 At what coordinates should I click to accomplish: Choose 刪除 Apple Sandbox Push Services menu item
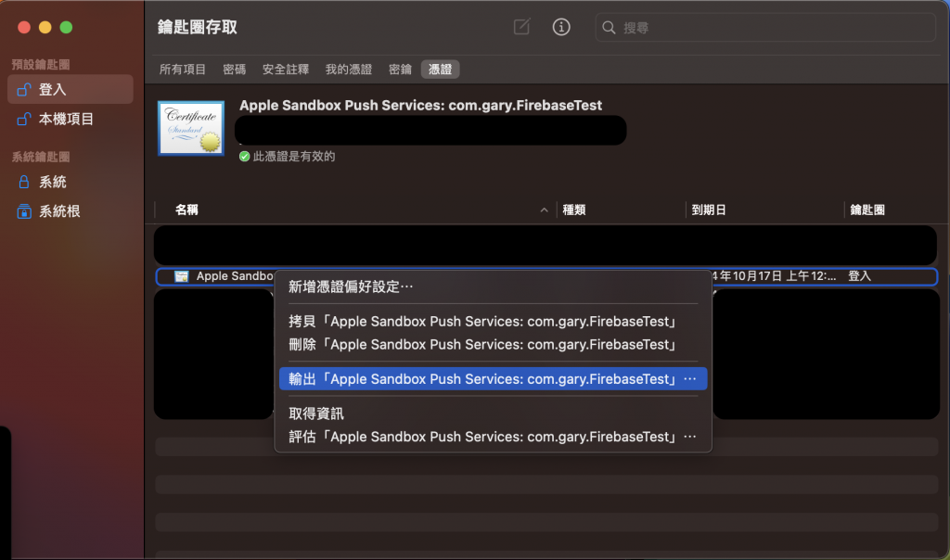494,345
